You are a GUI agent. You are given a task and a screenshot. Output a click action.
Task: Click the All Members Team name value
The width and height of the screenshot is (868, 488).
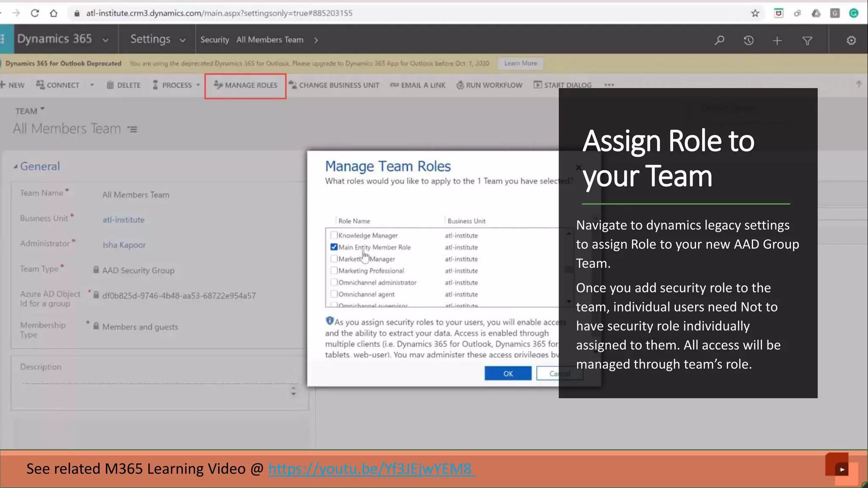[136, 195]
